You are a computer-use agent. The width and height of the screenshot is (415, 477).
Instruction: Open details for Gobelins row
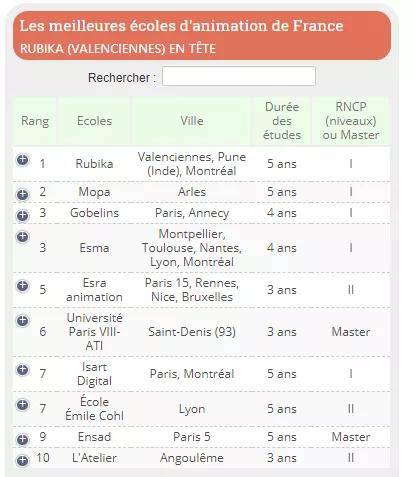(x=22, y=216)
